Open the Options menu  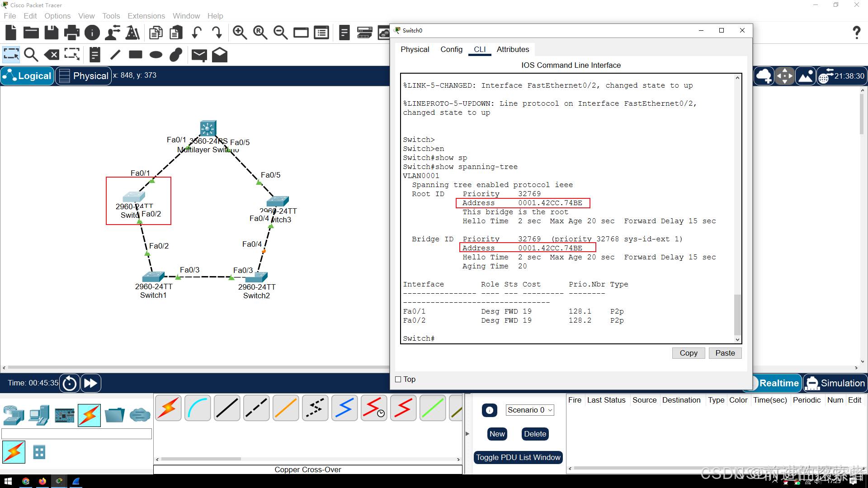point(57,16)
